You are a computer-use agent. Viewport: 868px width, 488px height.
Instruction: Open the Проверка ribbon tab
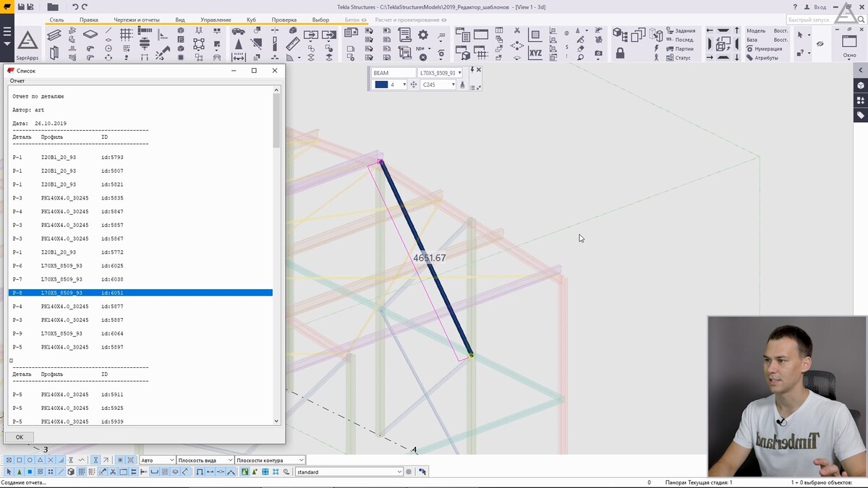pyautogui.click(x=285, y=20)
